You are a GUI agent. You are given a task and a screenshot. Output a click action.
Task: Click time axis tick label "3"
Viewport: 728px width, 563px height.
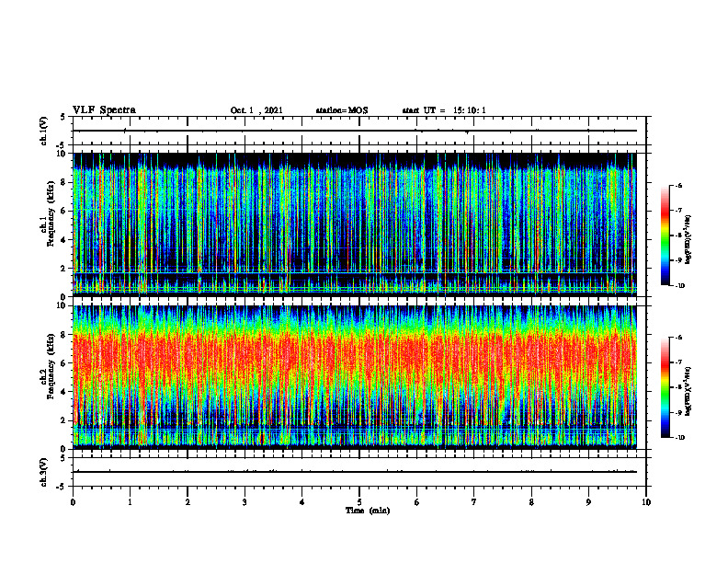[x=245, y=502]
